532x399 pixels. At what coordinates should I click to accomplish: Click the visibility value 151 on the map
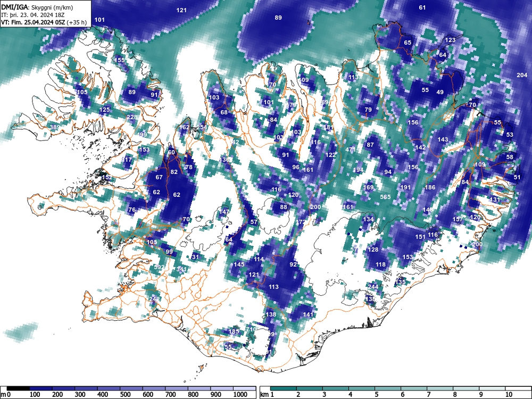(x=420, y=237)
